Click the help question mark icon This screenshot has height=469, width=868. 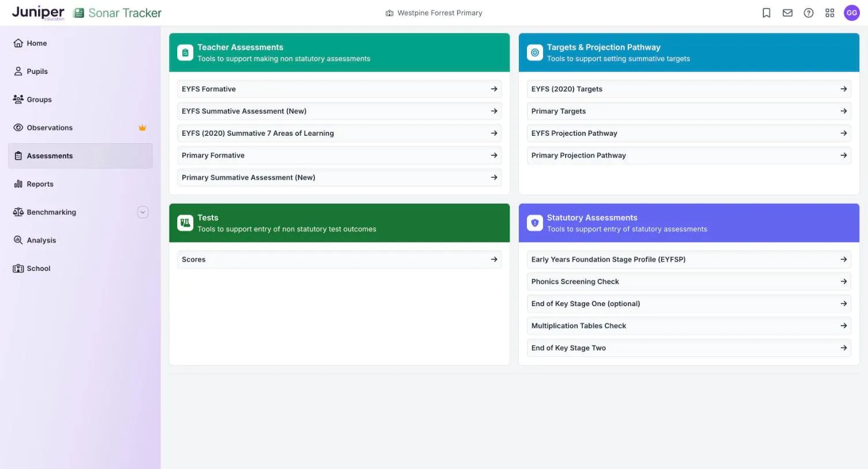pyautogui.click(x=809, y=13)
